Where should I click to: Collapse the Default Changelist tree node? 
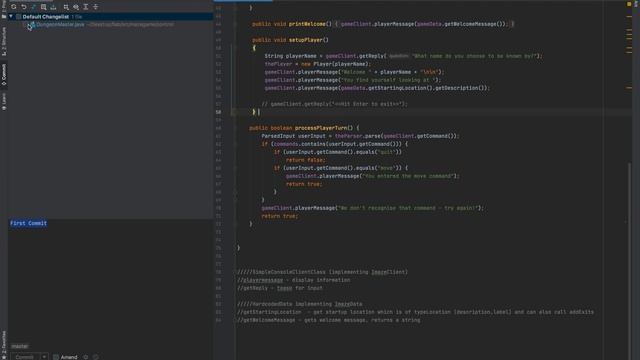11,17
